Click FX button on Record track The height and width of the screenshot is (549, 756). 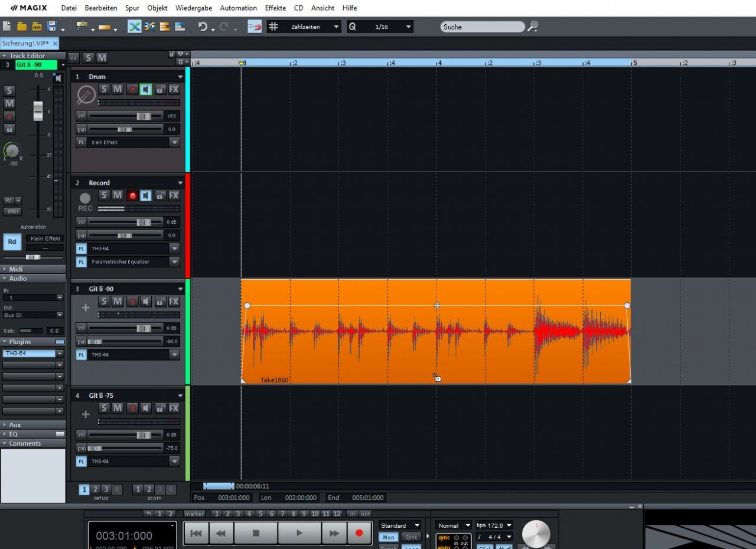click(174, 195)
